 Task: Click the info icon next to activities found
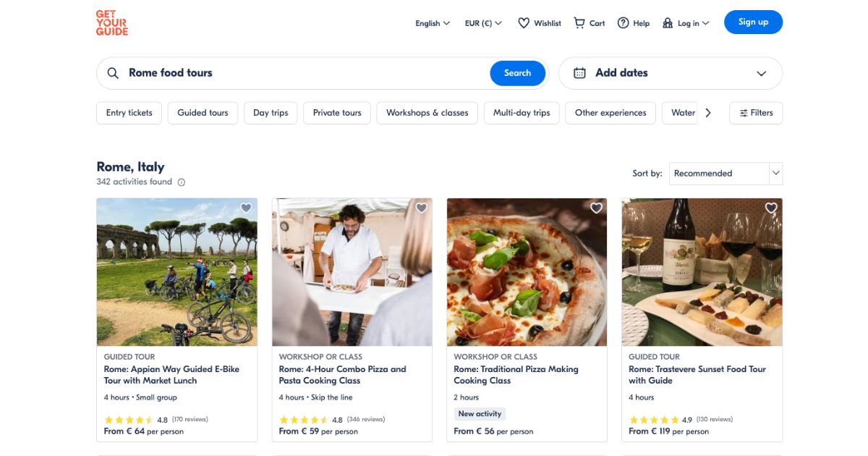[x=182, y=182]
